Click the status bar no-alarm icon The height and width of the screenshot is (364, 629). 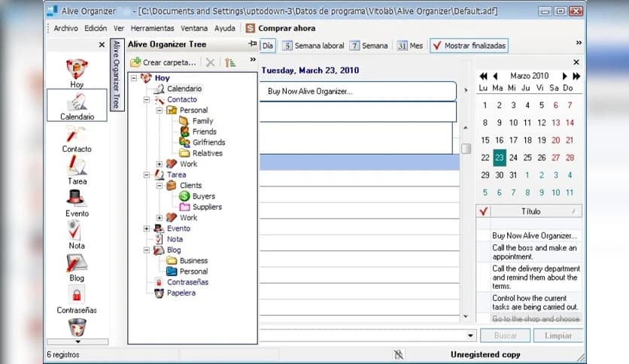pos(398,354)
